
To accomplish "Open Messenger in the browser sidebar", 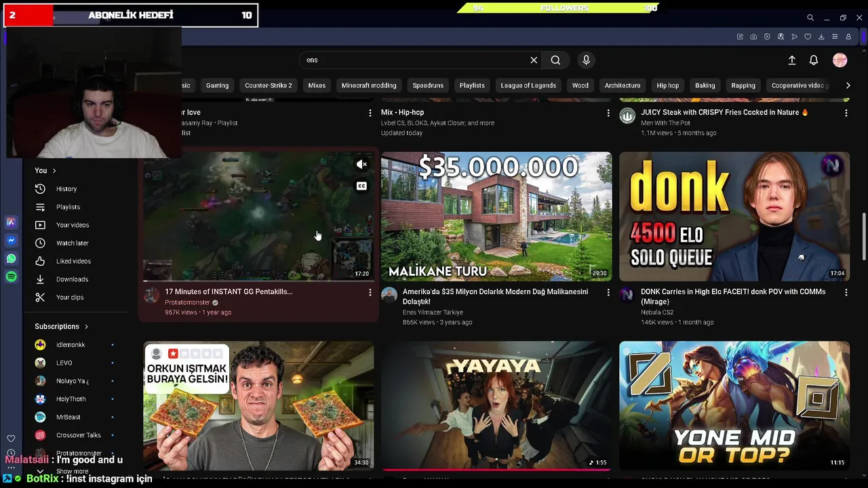I will (x=11, y=241).
